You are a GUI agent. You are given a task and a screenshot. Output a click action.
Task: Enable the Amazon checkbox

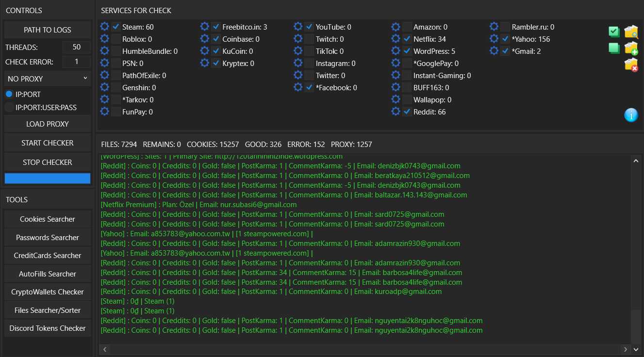point(407,27)
